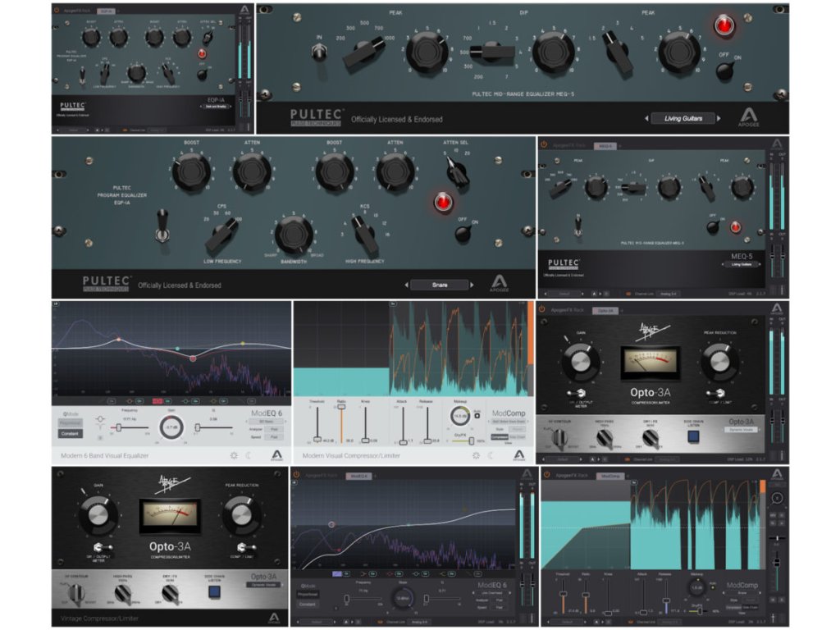Flip the OFF/ON switch on large EQP-1A
The image size is (840, 630).
[x=463, y=232]
